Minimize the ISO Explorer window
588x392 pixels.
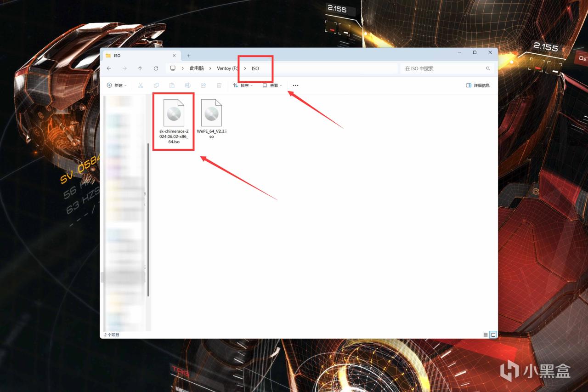(459, 53)
